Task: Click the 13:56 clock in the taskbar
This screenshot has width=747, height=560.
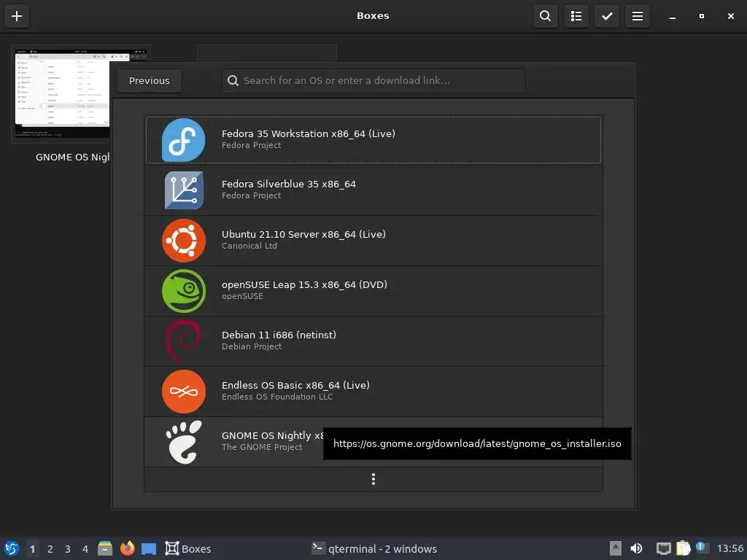Action: [x=729, y=548]
